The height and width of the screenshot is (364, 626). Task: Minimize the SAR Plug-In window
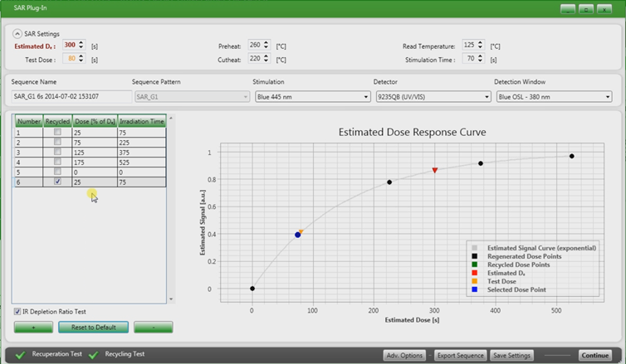point(568,9)
